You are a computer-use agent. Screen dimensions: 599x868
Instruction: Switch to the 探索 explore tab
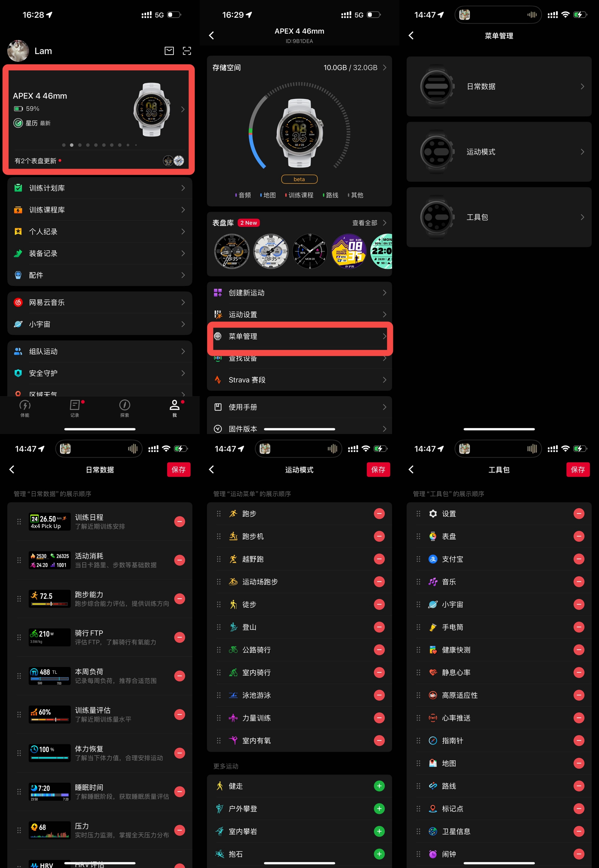(x=125, y=408)
